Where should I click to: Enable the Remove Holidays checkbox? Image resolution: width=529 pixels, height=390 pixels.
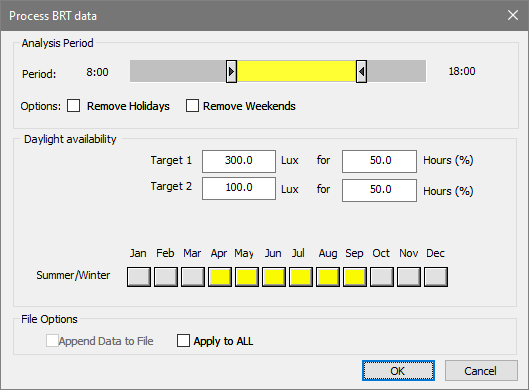[x=74, y=106]
